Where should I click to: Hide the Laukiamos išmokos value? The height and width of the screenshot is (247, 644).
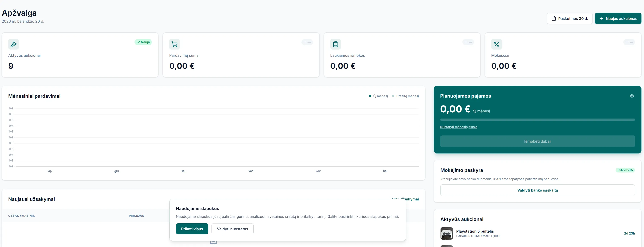coord(468,42)
